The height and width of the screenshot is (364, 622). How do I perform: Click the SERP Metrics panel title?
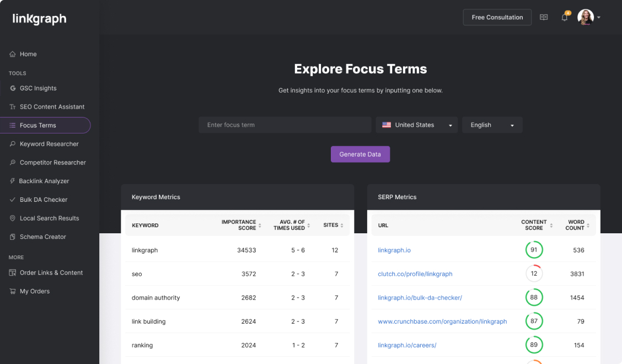click(397, 197)
